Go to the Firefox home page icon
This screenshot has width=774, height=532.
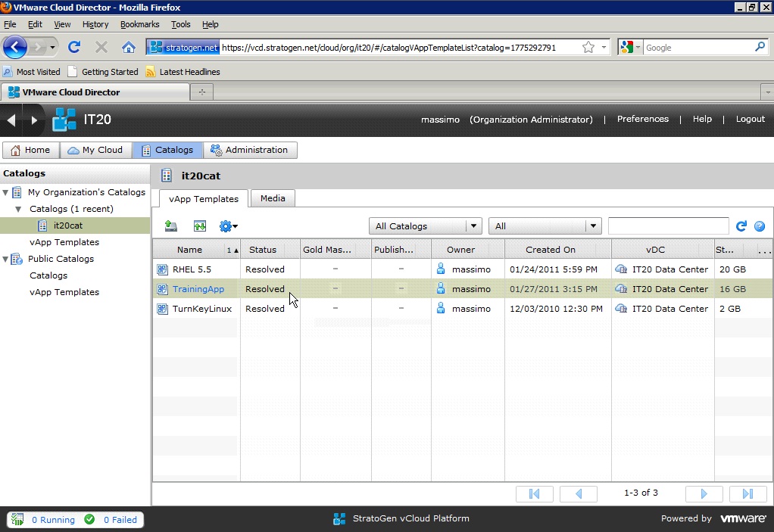(129, 48)
